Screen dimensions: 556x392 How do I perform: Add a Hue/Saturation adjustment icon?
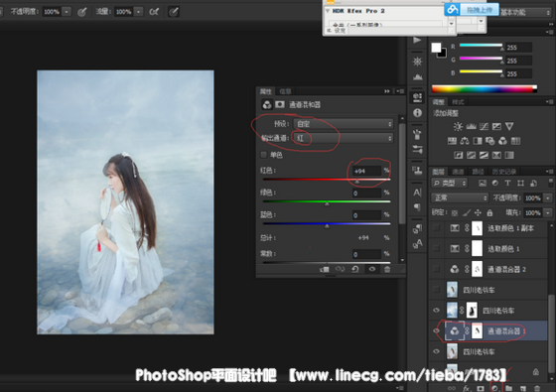coord(452,141)
